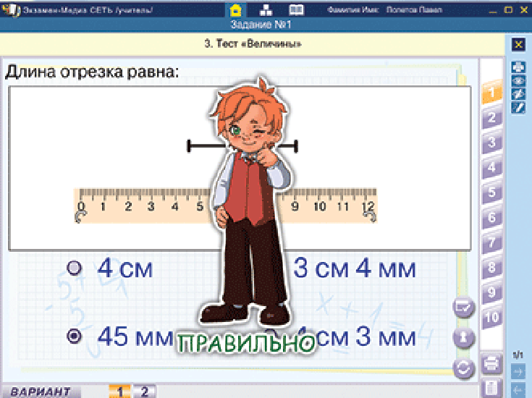The width and height of the screenshot is (532, 398).
Task: Choose the "3 см 4 мм" answer
Action: [354, 268]
